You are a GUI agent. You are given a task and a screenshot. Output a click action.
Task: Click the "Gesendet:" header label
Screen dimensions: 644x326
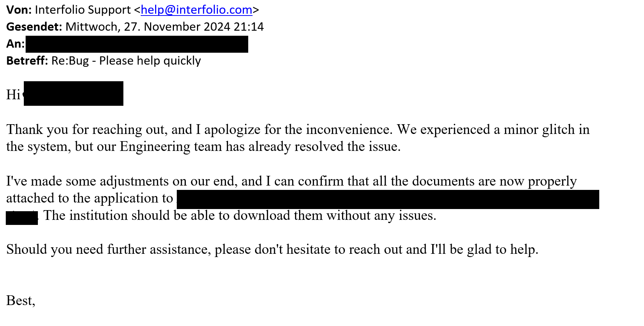(x=34, y=27)
